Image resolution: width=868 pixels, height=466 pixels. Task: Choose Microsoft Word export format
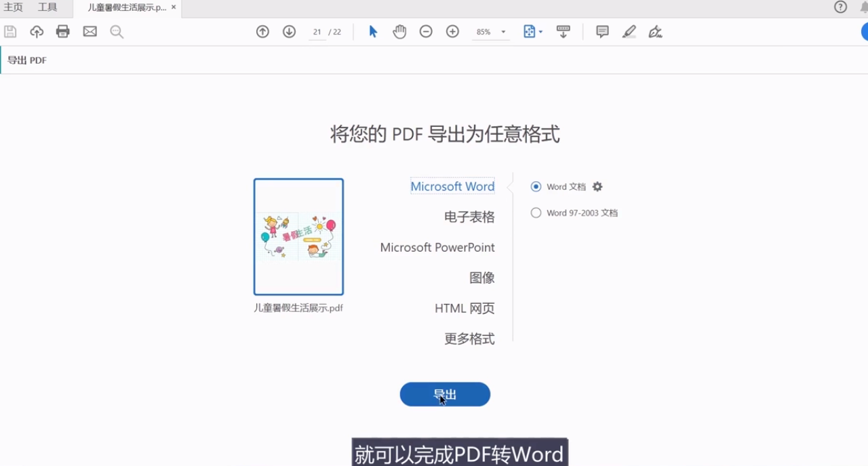[x=452, y=187]
